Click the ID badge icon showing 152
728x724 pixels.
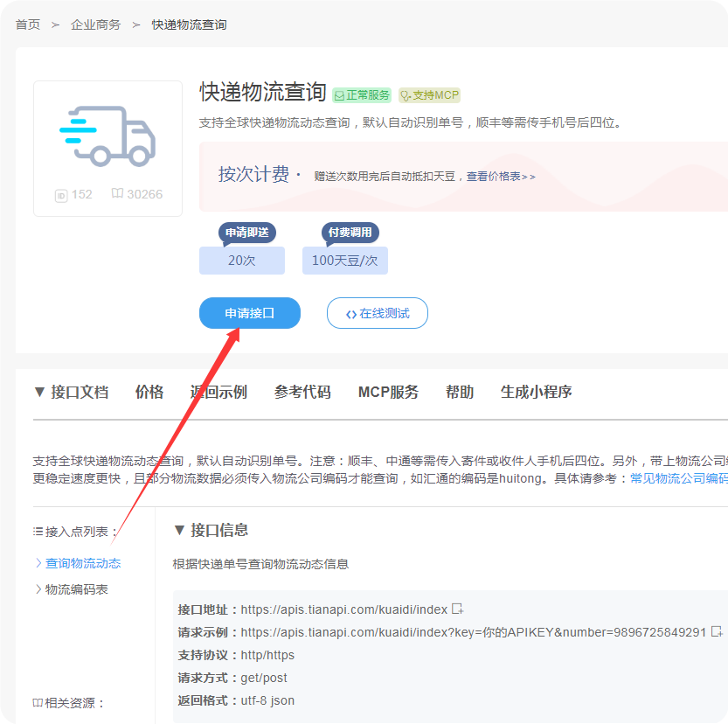click(x=61, y=194)
